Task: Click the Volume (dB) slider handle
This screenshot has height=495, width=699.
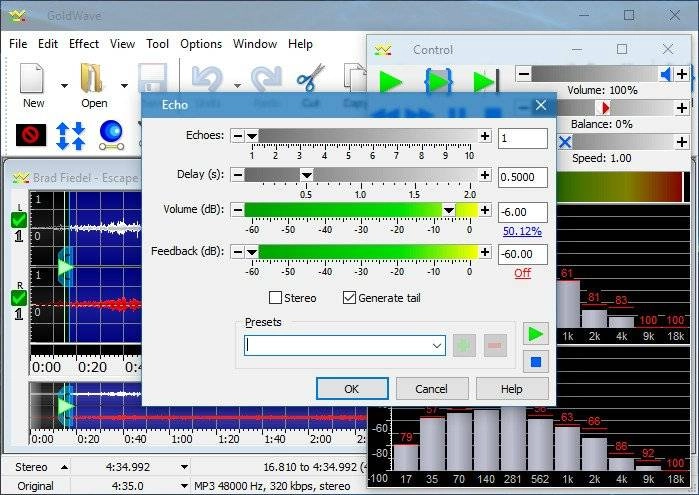Action: coord(448,210)
